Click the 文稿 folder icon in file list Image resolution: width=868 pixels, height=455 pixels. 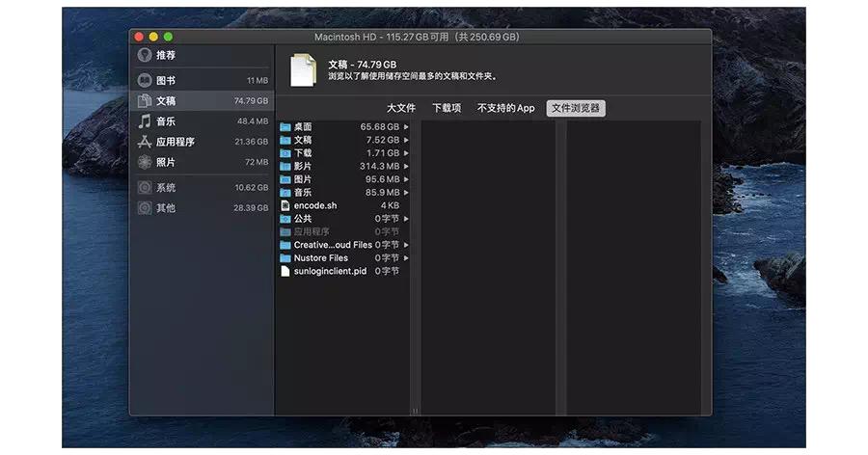click(x=285, y=140)
